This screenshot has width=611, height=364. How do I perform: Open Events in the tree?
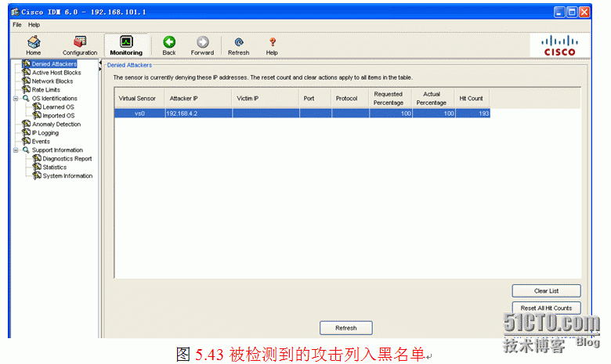point(41,142)
